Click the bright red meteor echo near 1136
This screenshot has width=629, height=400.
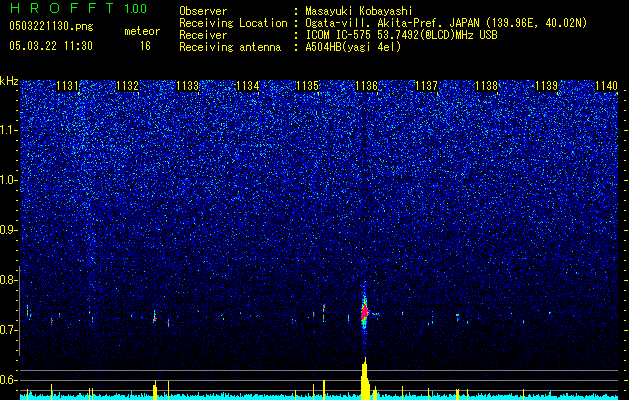365,312
